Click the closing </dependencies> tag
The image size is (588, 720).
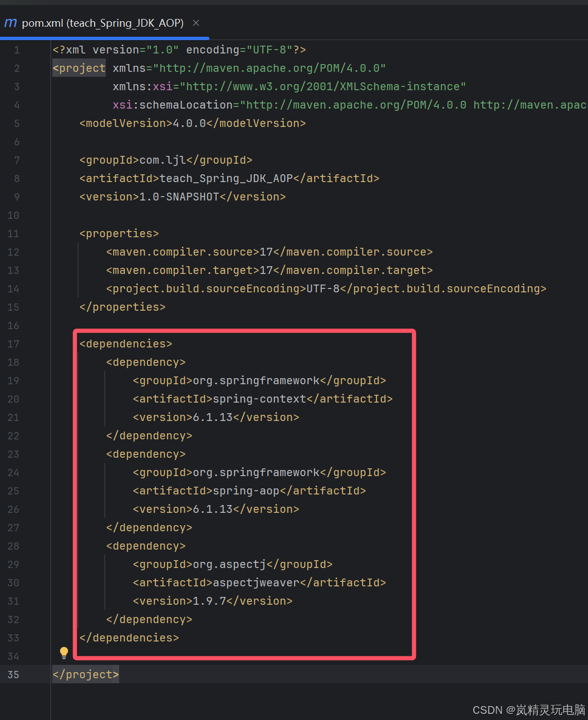coord(129,638)
